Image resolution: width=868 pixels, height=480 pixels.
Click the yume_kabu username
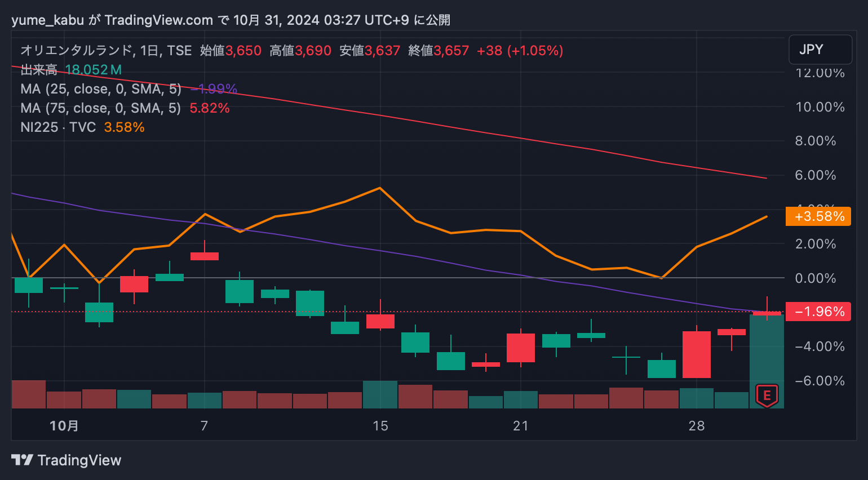click(47, 20)
